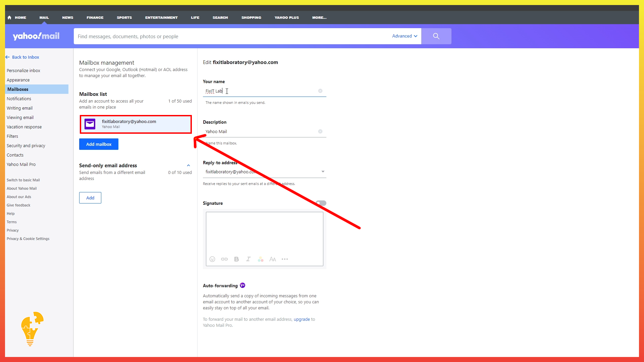Select the fixitlaboratory@yahoo.com mailbox entry
The image size is (644, 362).
[x=136, y=124]
